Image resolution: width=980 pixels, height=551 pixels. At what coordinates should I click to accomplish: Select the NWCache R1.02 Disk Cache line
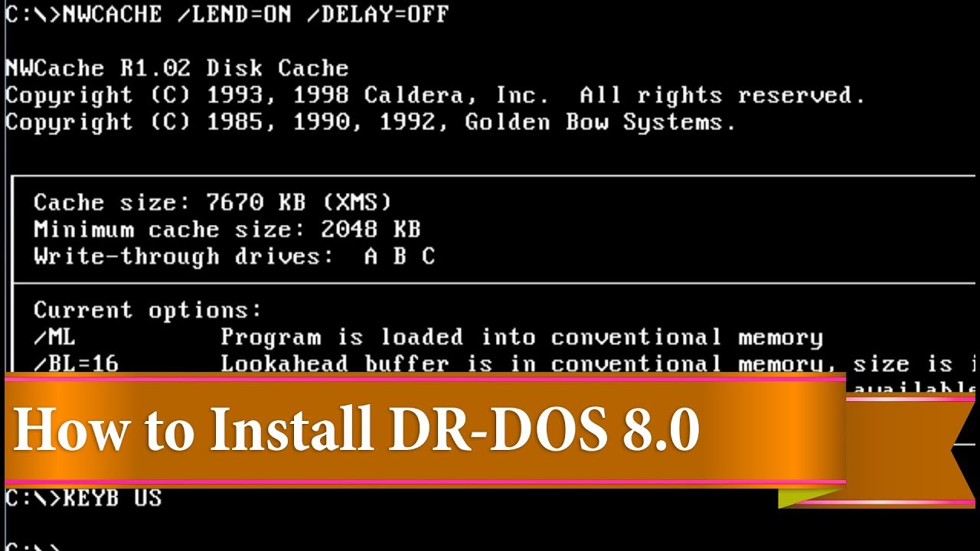pos(177,68)
